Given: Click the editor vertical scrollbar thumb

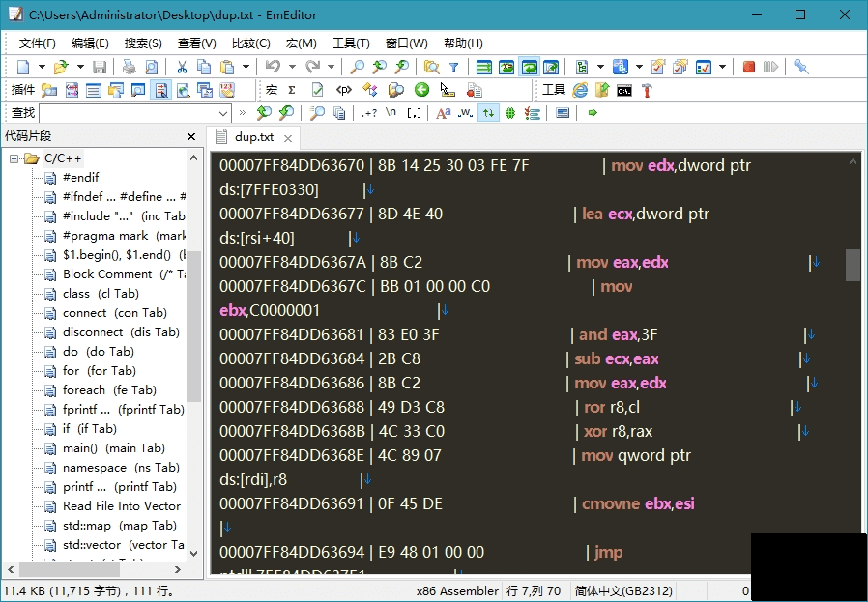Looking at the screenshot, I should point(853,265).
